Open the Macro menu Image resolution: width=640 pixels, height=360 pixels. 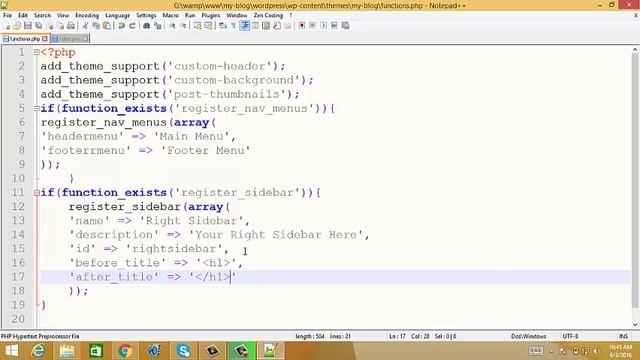(x=171, y=15)
